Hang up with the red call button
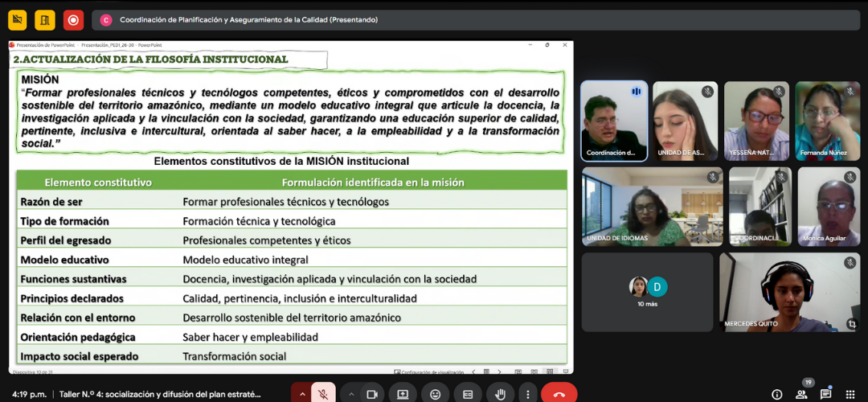The image size is (868, 402). point(559,394)
